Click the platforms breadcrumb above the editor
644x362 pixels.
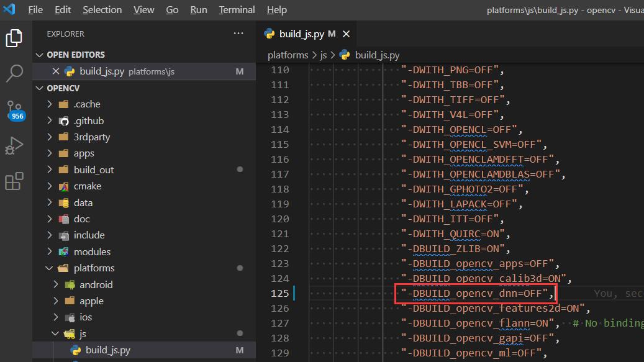pyautogui.click(x=288, y=55)
